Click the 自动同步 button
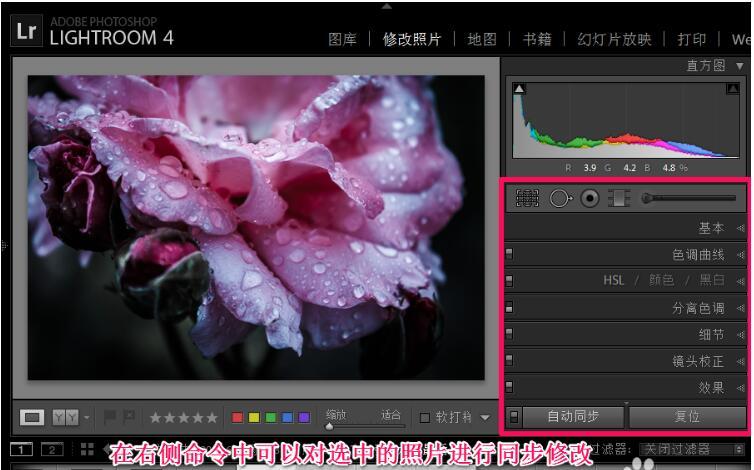 pos(573,417)
